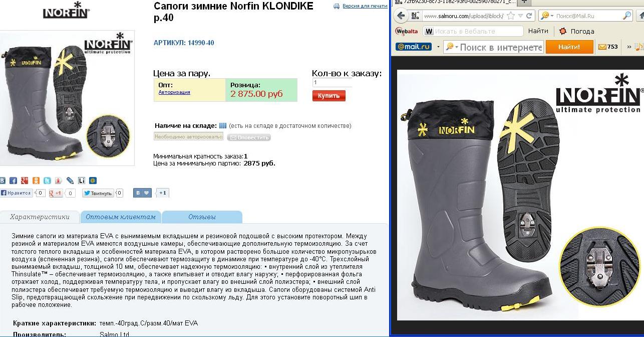Reload page with the refresh icon

point(529,16)
